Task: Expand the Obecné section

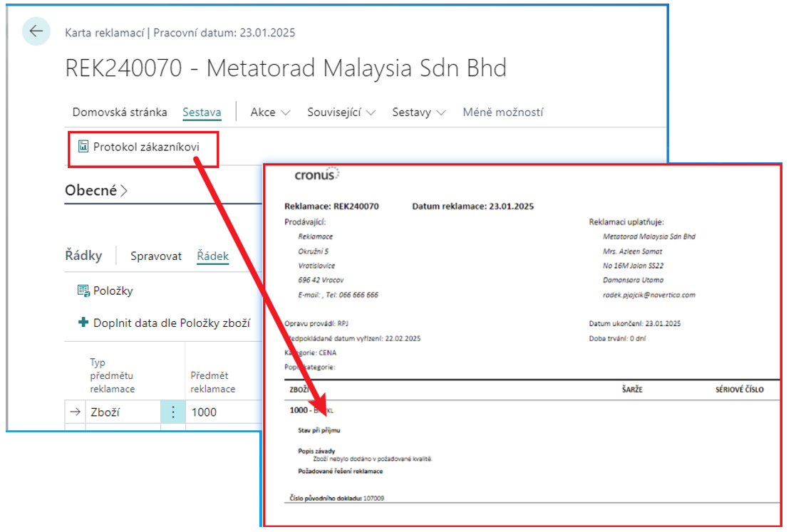Action: tap(96, 190)
